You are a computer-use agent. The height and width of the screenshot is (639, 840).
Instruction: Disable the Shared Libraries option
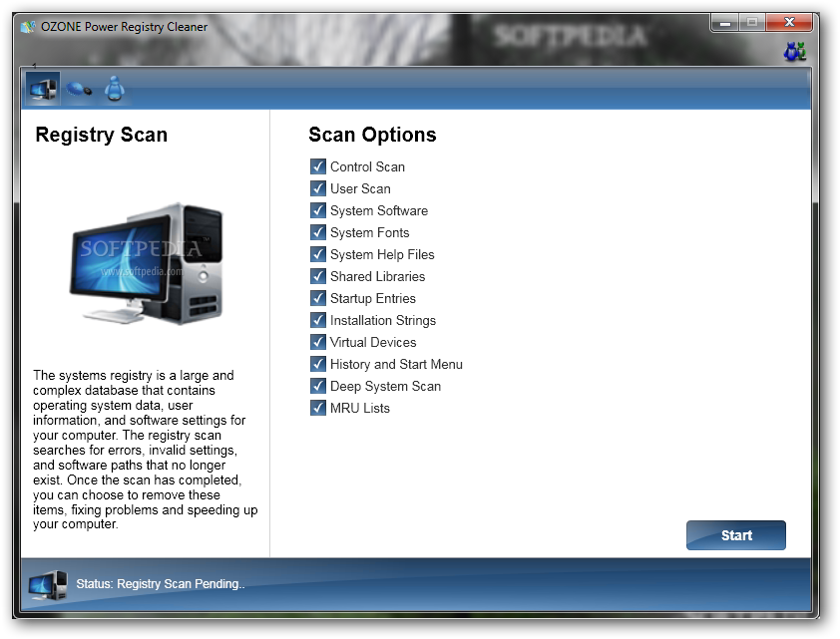pyautogui.click(x=318, y=276)
